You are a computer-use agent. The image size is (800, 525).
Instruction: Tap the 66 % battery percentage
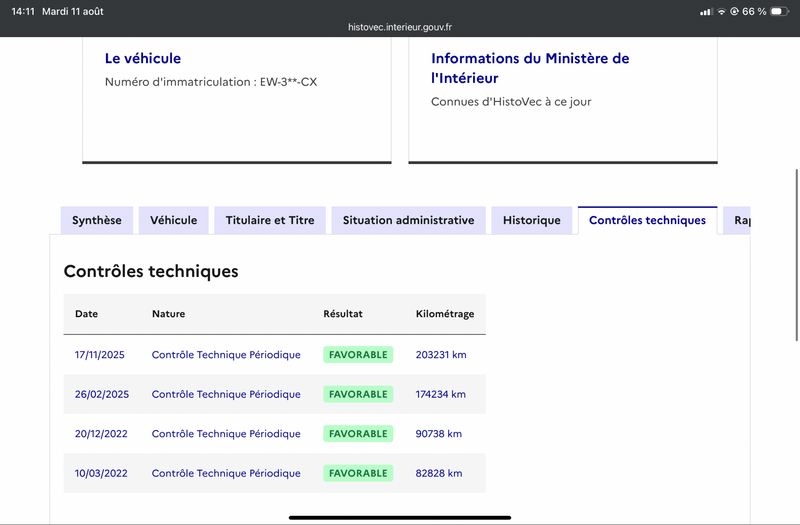click(754, 11)
